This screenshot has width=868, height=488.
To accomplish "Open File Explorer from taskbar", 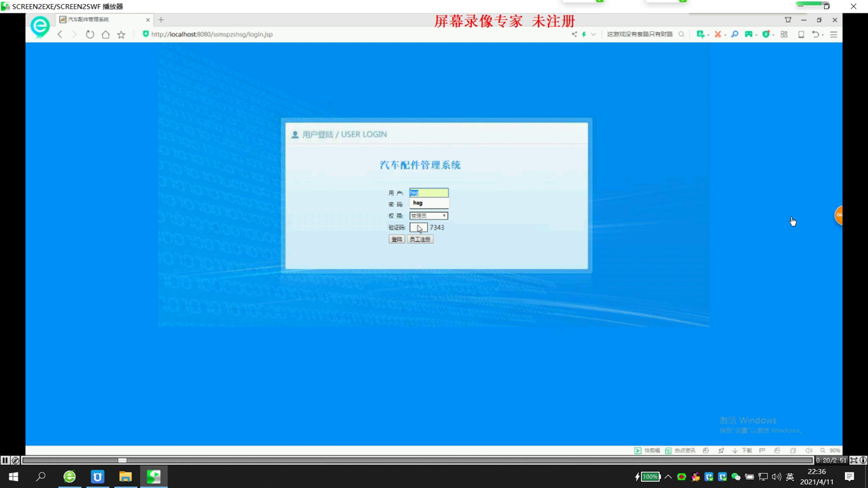I will (125, 477).
